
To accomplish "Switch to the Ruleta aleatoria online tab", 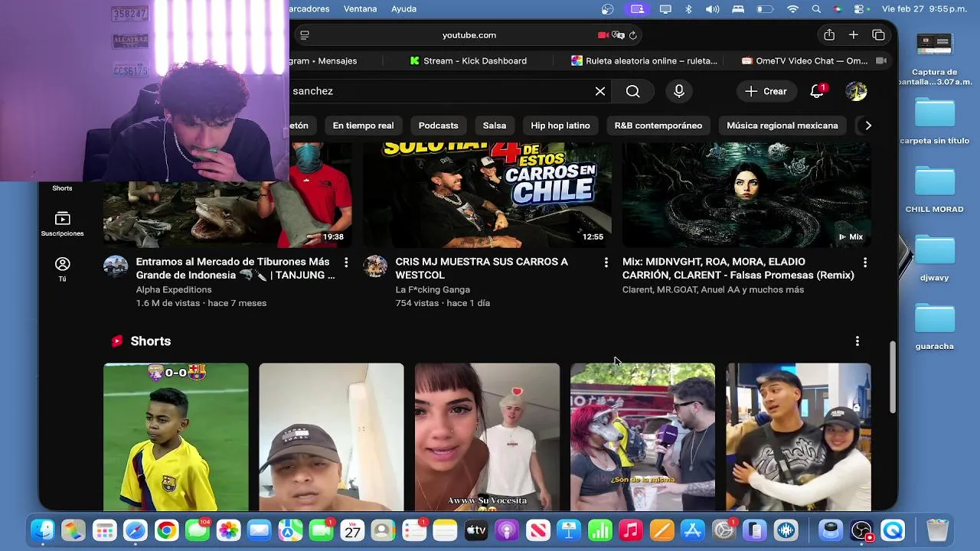I will click(x=645, y=60).
